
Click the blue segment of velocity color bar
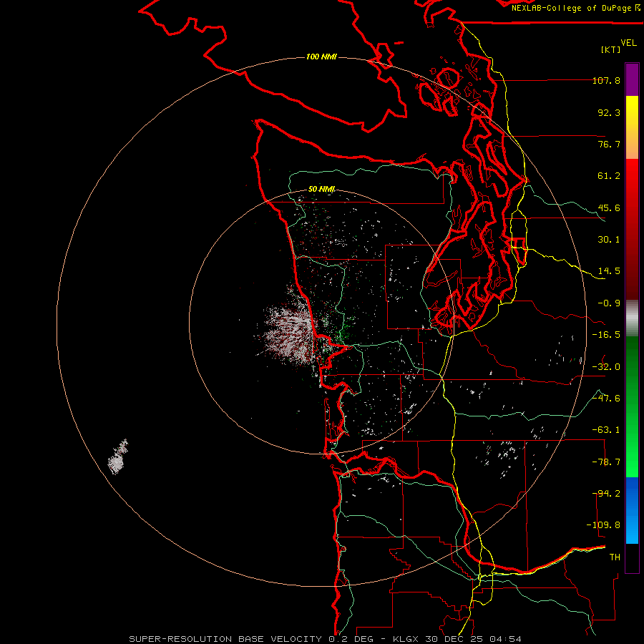(x=632, y=510)
